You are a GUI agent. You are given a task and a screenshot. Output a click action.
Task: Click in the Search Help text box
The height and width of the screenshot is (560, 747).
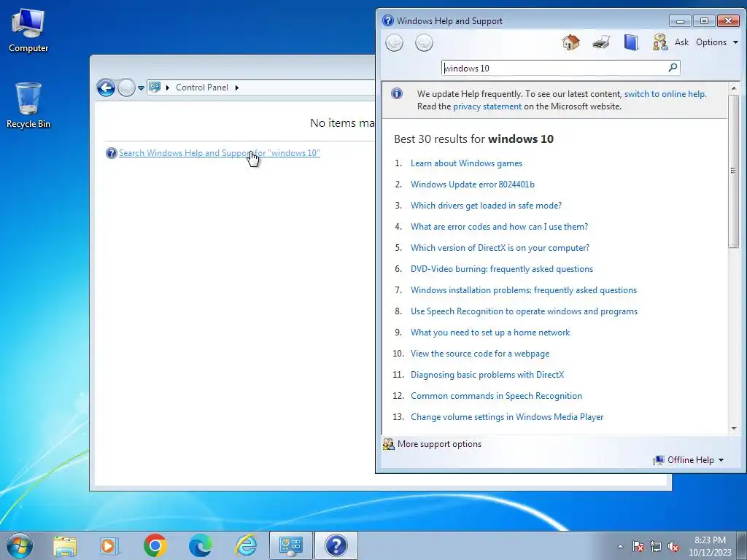tap(554, 68)
